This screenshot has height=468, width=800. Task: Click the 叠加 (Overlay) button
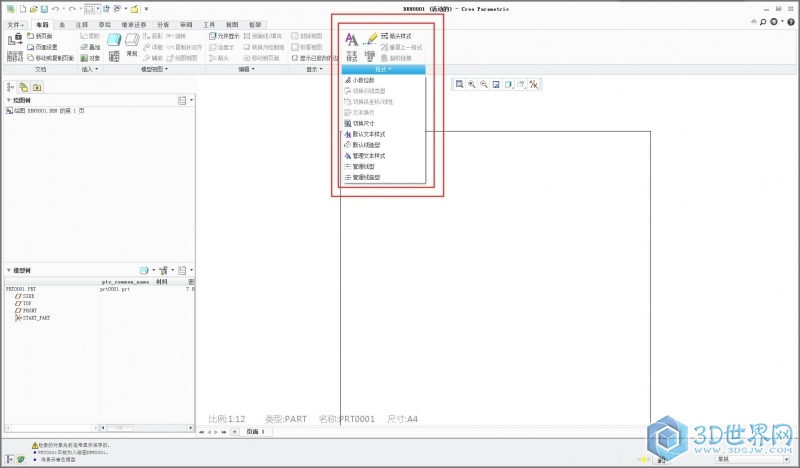tap(90, 47)
